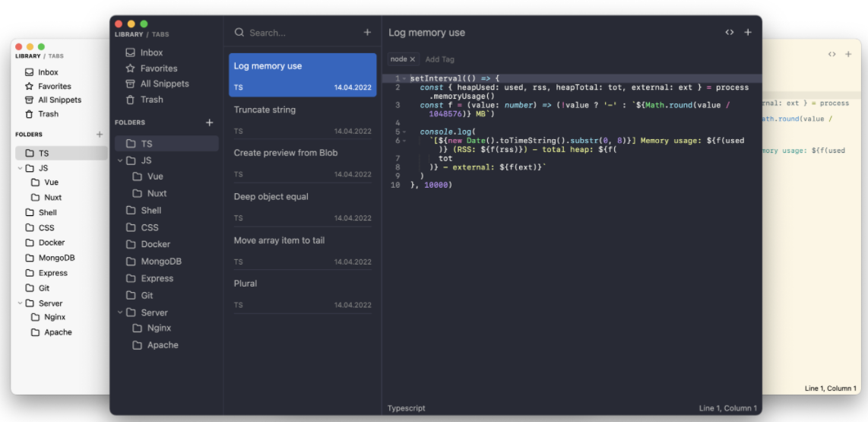Add a new fragment in the dark editor header
This screenshot has width=868, height=422.
[x=748, y=32]
